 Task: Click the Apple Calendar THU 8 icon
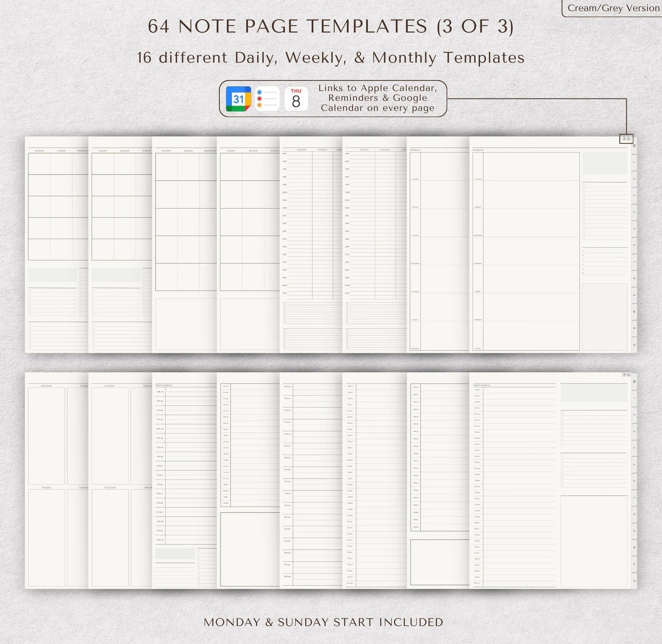[296, 99]
